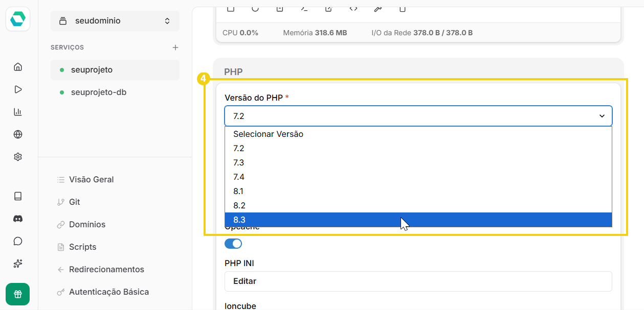Viewport: 644px width, 310px height.
Task: Click the plus sign next to SERVIÇOS
Action: (x=175, y=47)
